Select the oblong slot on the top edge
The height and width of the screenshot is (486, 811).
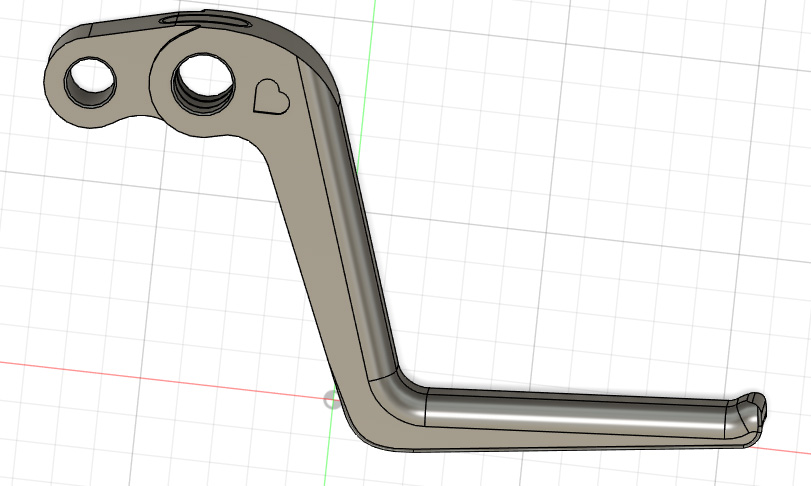[x=206, y=21]
